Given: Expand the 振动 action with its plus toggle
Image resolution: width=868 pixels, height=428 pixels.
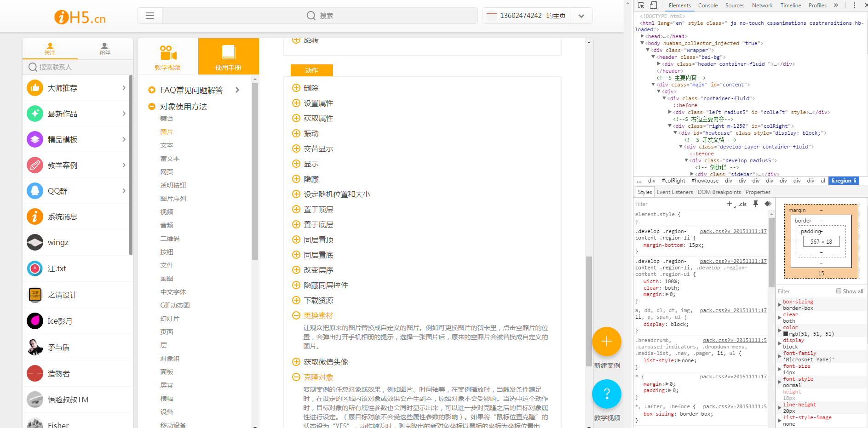Looking at the screenshot, I should coord(296,133).
